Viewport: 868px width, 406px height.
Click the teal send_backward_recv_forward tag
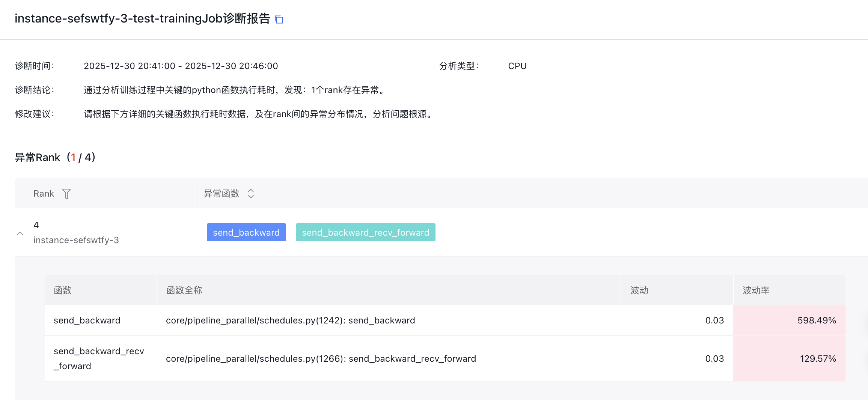click(x=365, y=233)
